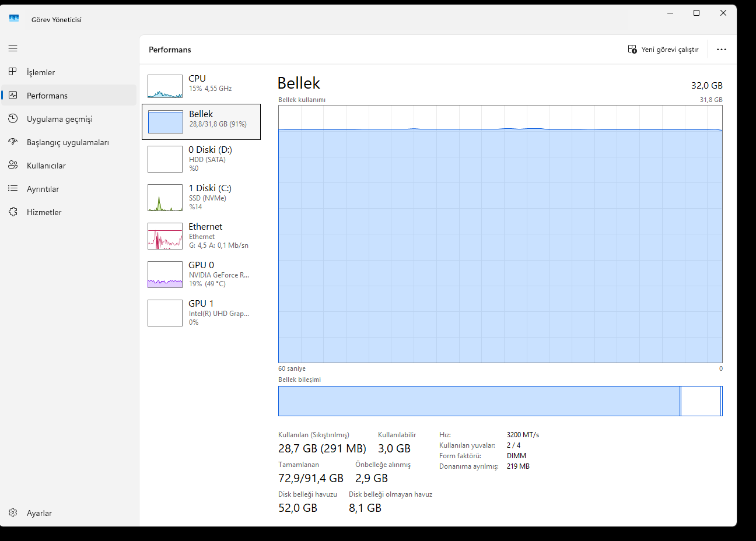Image resolution: width=756 pixels, height=541 pixels.
Task: Go to Başlangıç uygulamaları
Action: [69, 142]
